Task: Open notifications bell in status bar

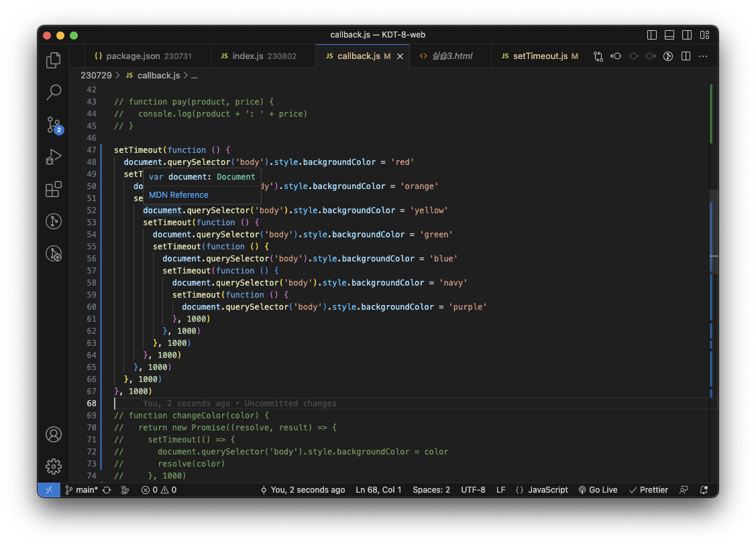Action: pos(704,489)
